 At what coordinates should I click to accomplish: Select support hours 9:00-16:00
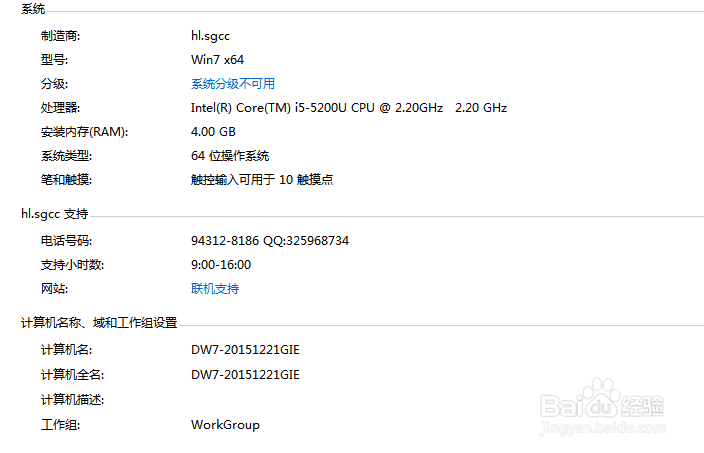coord(221,264)
